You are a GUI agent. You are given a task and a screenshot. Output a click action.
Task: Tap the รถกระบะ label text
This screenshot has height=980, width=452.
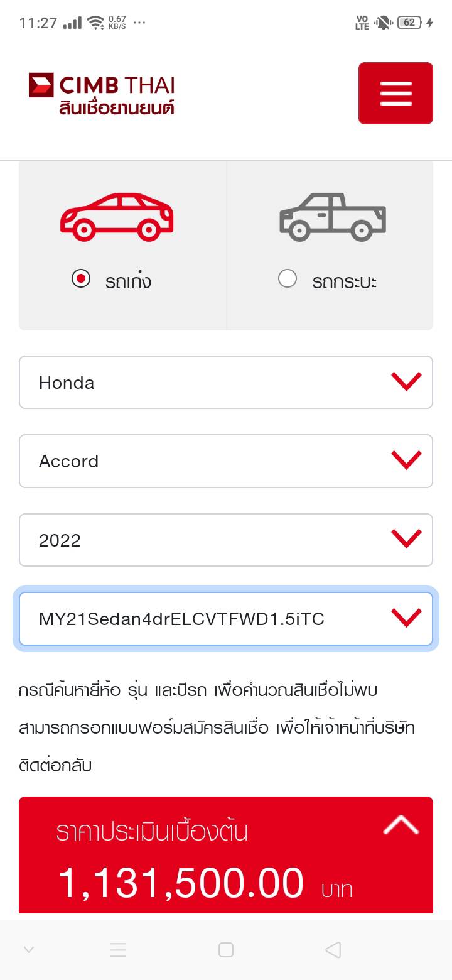[x=344, y=281]
